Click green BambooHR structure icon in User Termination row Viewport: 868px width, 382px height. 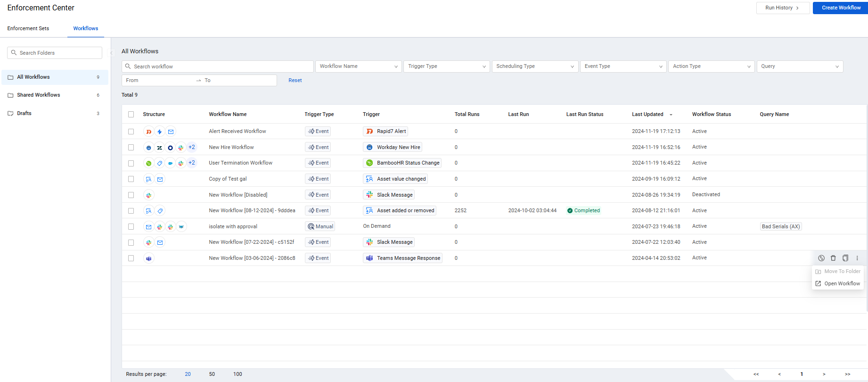tap(149, 163)
